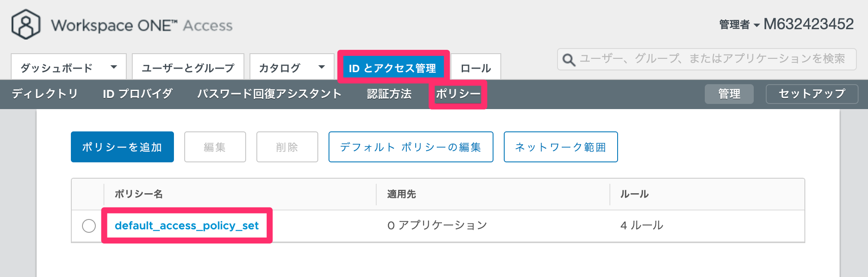Go to the ディレクトリ submenu
The width and height of the screenshot is (868, 277).
click(x=45, y=94)
